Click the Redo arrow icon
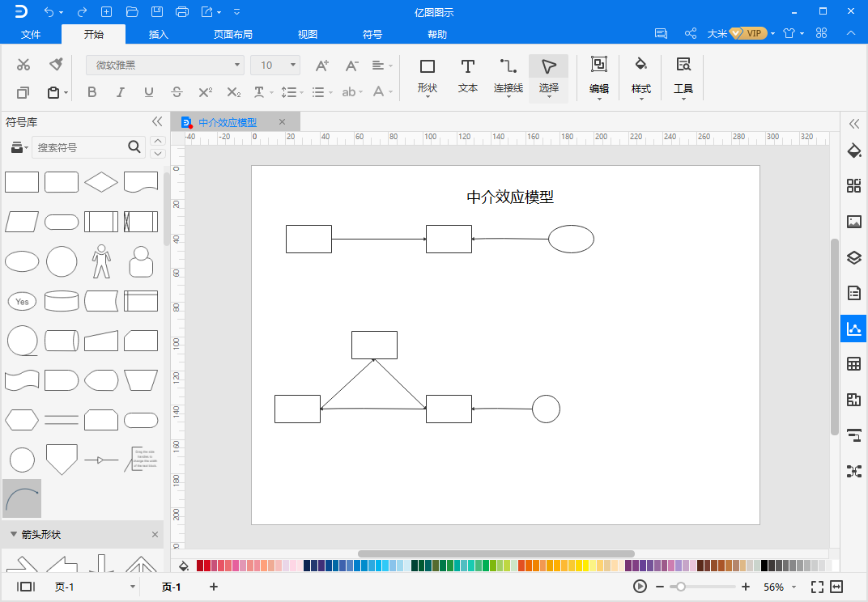Screen dimensions: 868x602 (x=82, y=11)
